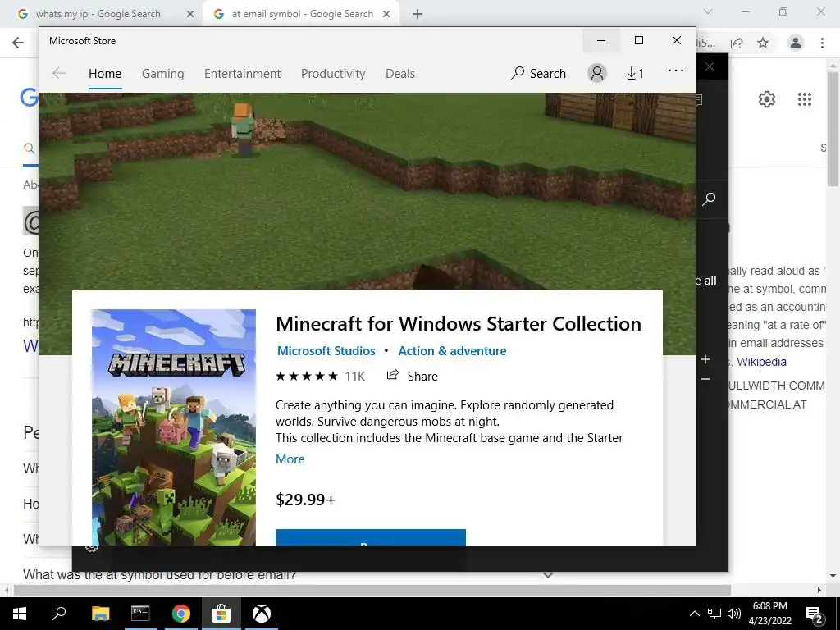Zoom out with minus in dark panel
Viewport: 840px width, 630px height.
click(705, 379)
